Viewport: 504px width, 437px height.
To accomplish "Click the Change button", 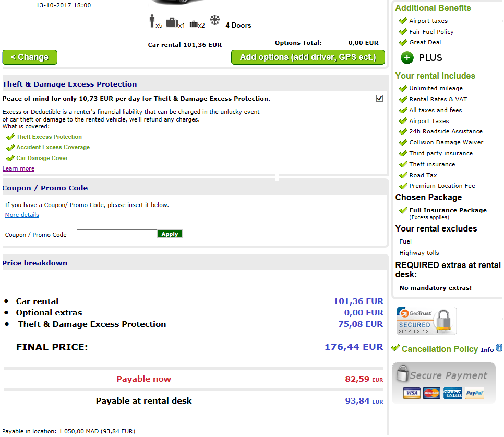I will click(30, 57).
